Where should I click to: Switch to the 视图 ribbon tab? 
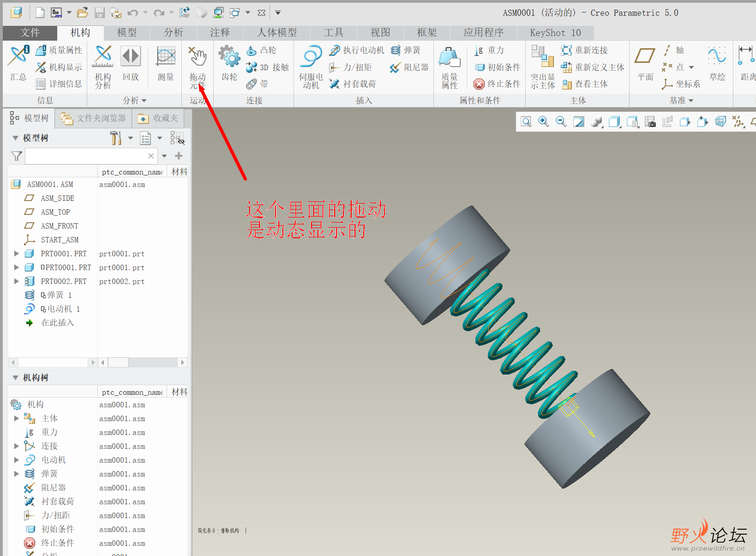tap(380, 33)
